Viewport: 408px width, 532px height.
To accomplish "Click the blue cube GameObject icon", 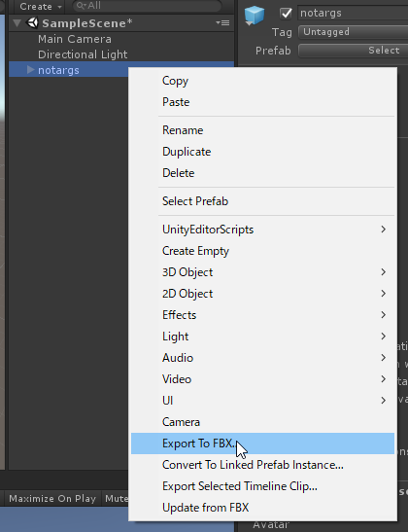I will point(255,16).
